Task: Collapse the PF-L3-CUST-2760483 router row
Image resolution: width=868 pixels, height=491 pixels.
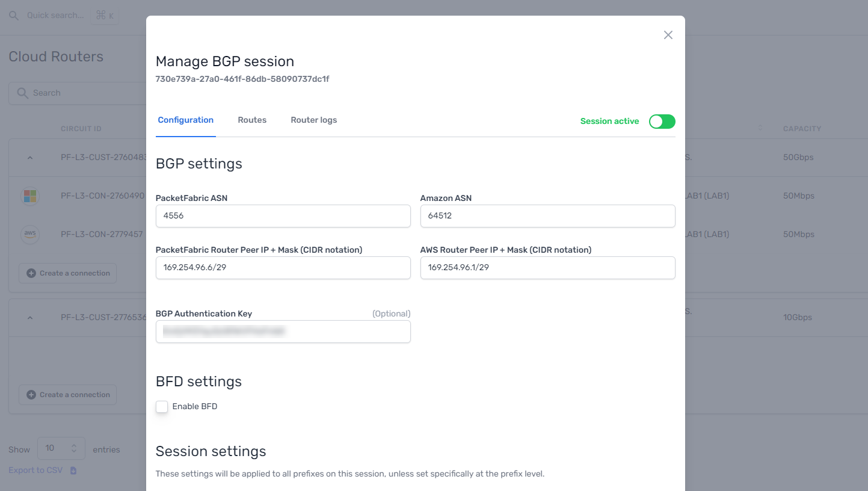Action: pyautogui.click(x=30, y=157)
